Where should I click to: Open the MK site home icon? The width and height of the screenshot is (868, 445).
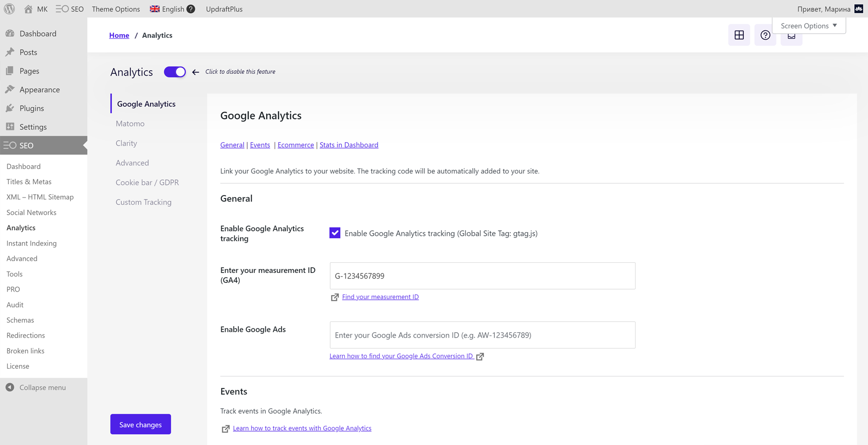coord(28,9)
